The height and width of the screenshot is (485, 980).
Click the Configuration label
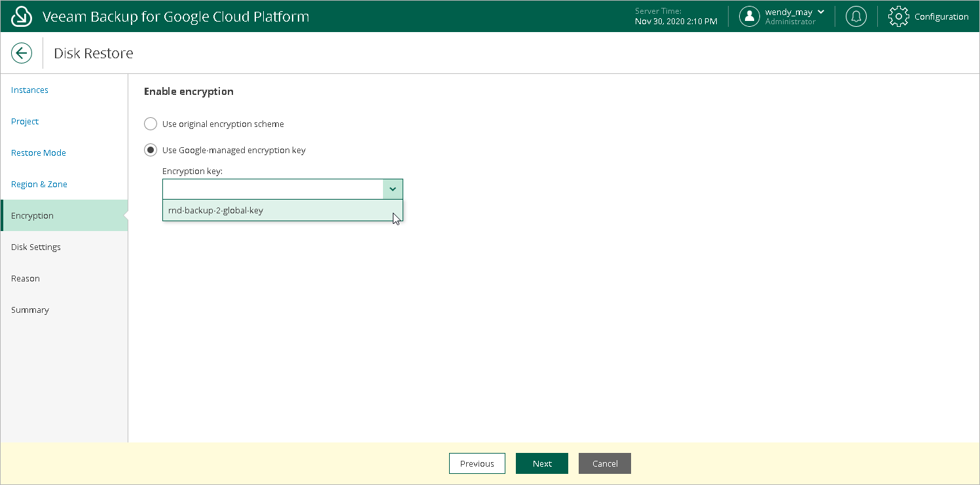pyautogui.click(x=941, y=17)
